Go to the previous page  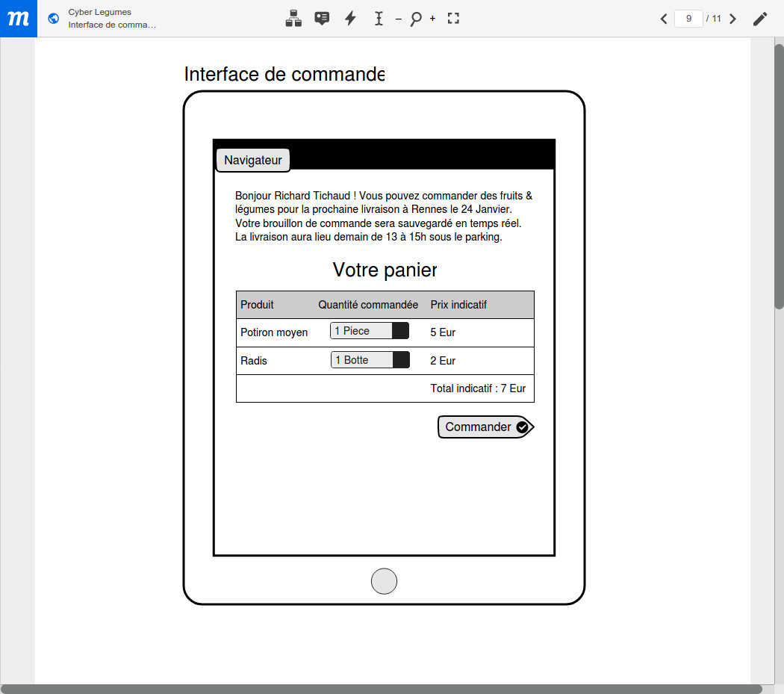click(663, 19)
